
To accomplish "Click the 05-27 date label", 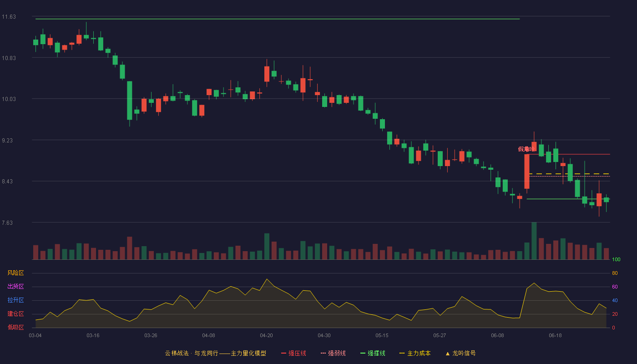I will (x=440, y=335).
